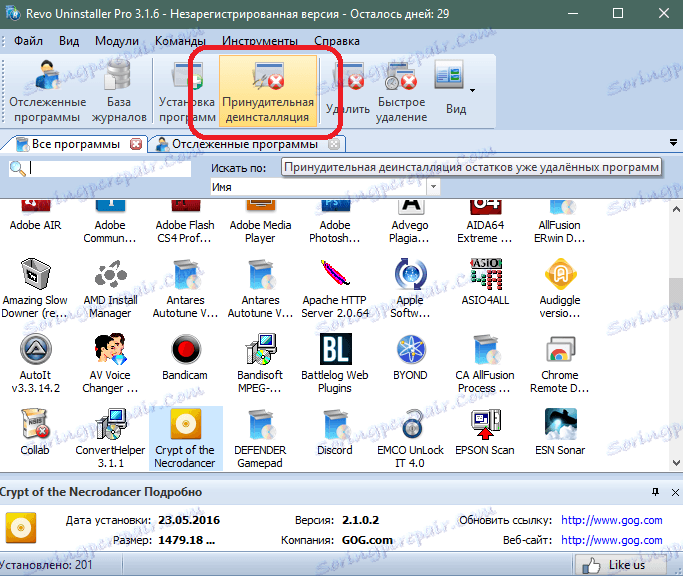Viewport: 683px width, 576px height.
Task: Close the Все программы tab
Action: (x=136, y=144)
